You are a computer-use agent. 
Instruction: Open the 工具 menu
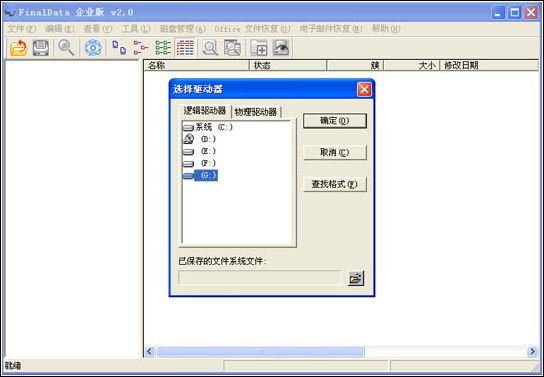click(136, 29)
